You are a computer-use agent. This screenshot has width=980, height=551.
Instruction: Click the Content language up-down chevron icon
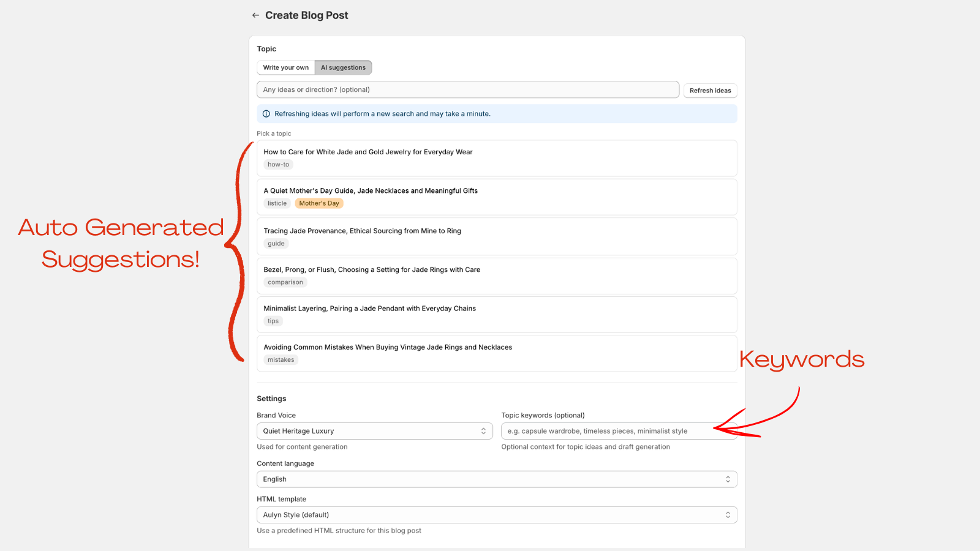728,479
